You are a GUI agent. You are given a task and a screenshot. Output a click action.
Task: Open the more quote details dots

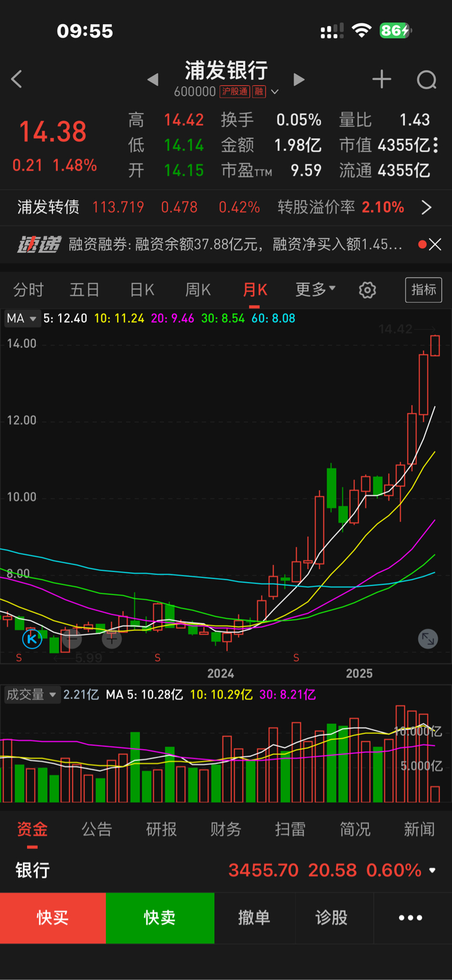[436, 145]
